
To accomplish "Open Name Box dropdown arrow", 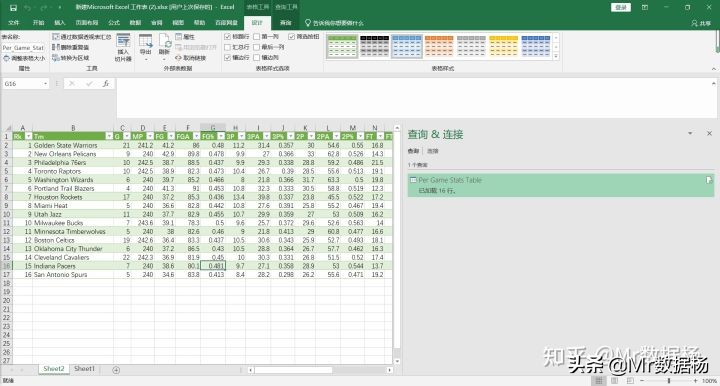I will tap(45, 84).
